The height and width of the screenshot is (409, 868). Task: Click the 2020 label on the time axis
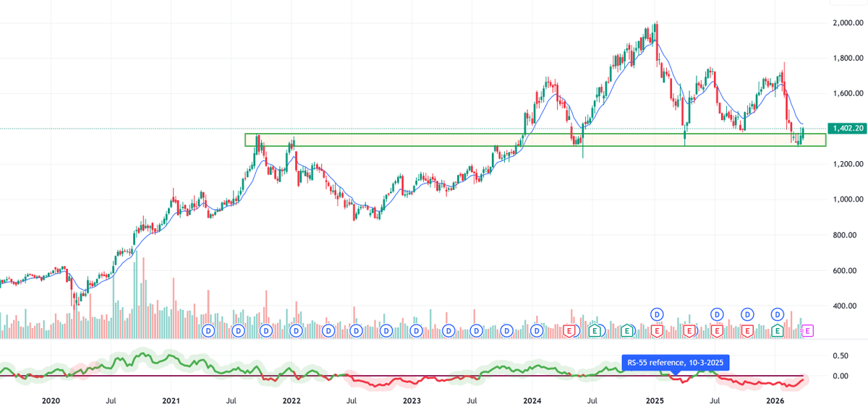(51, 400)
